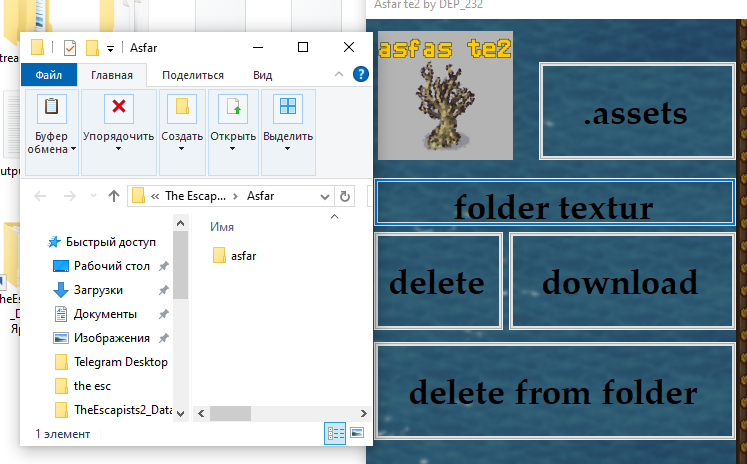Click horizontal scrollbar left arrow

pyautogui.click(x=201, y=413)
